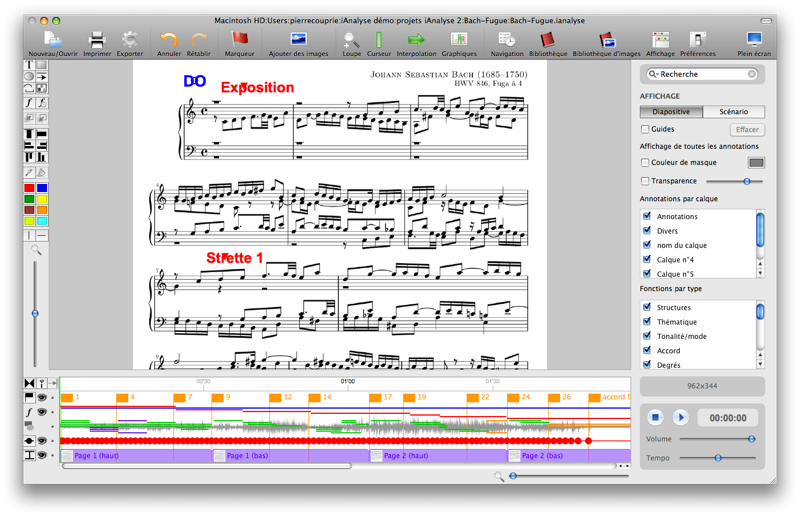Open the Graphiques chart icon
The width and height of the screenshot is (800, 516).
[459, 39]
